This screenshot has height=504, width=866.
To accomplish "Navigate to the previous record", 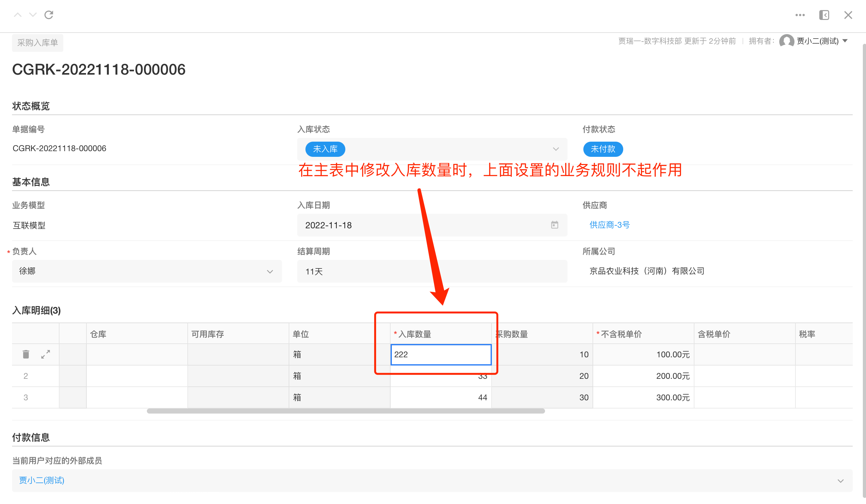I will tap(17, 15).
